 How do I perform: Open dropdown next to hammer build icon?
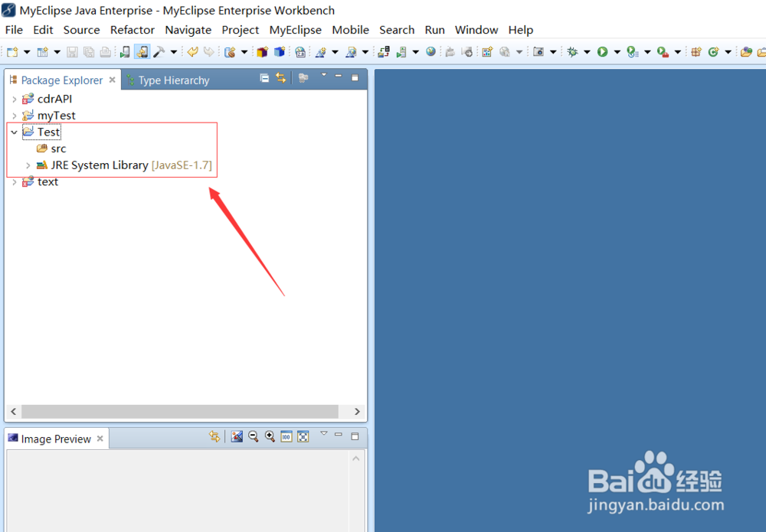173,52
